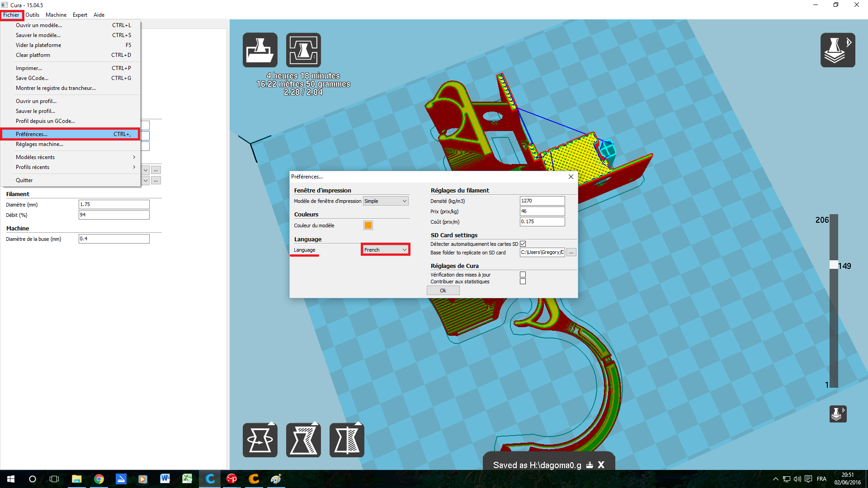The width and height of the screenshot is (868, 488).
Task: Click browse button for SD base folder
Action: tap(571, 253)
